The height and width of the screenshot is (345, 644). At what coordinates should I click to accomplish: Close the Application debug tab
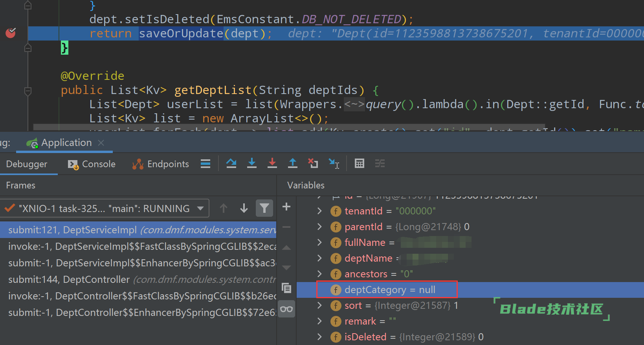point(101,143)
